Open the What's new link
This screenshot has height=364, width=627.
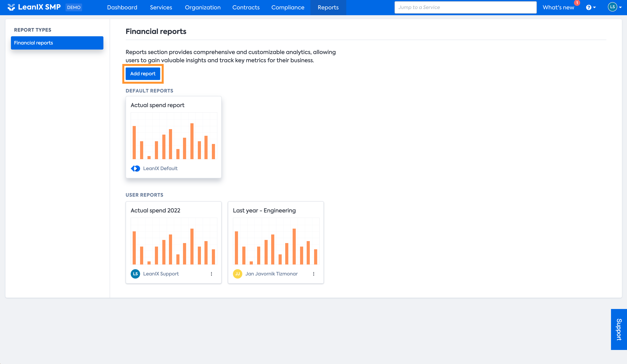tap(558, 7)
